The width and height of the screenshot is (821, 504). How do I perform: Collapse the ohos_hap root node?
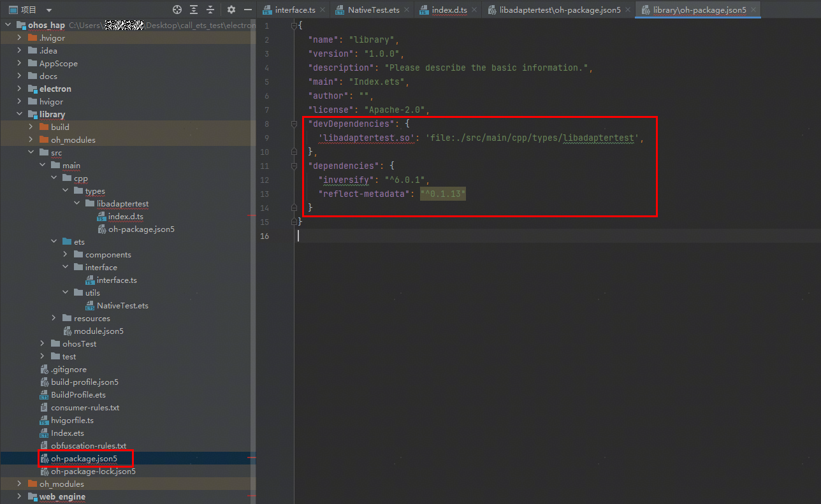[x=8, y=25]
